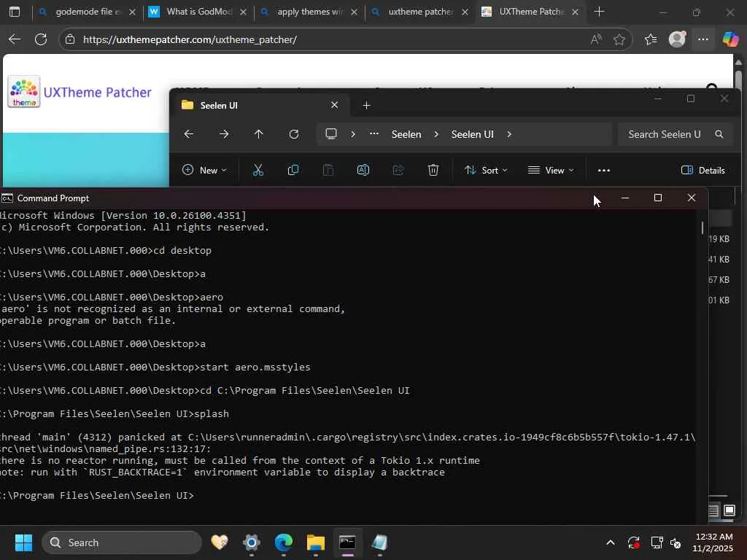Close the Seelen UI Explorer tab
Viewport: 747px width, 560px height.
point(334,105)
